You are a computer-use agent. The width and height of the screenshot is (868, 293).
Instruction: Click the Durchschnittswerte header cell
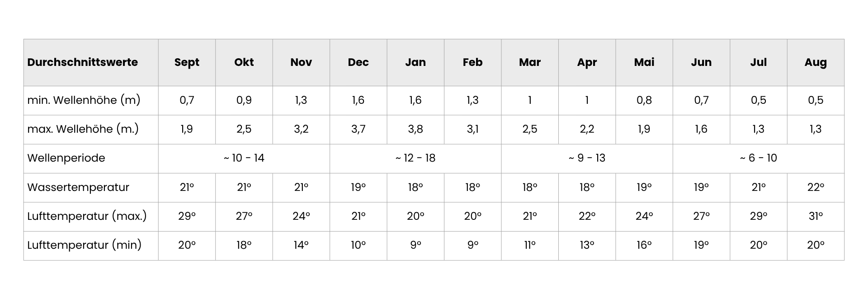pyautogui.click(x=91, y=62)
